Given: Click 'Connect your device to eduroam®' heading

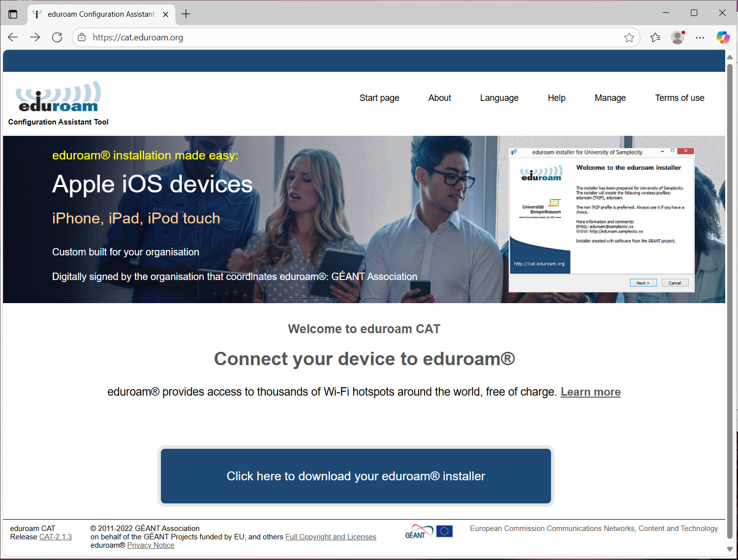Looking at the screenshot, I should 364,359.
